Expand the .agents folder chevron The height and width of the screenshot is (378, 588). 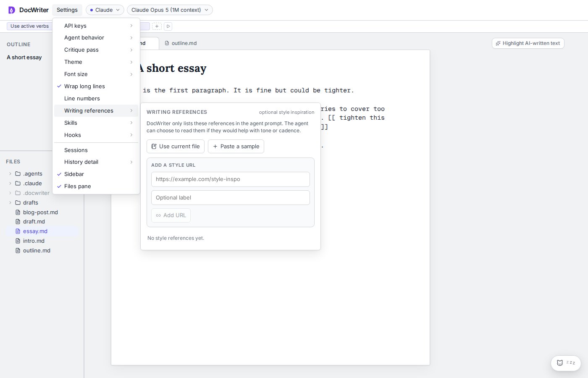[10, 174]
